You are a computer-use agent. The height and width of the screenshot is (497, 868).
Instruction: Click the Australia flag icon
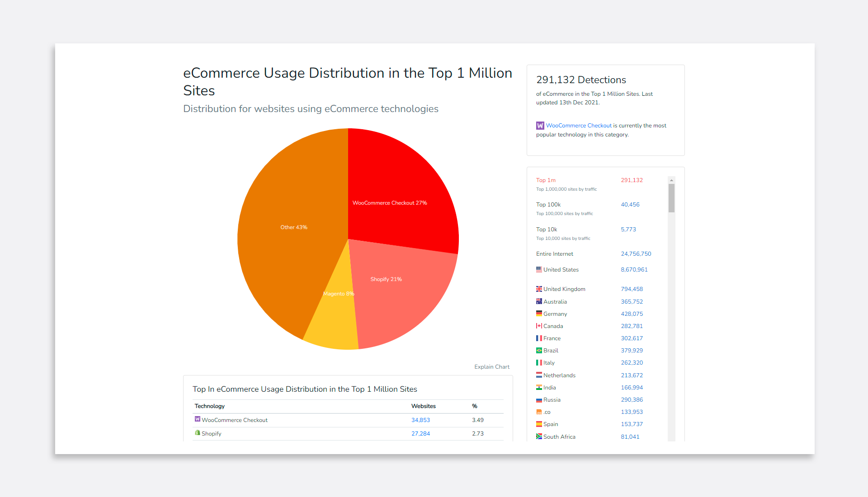coord(539,301)
